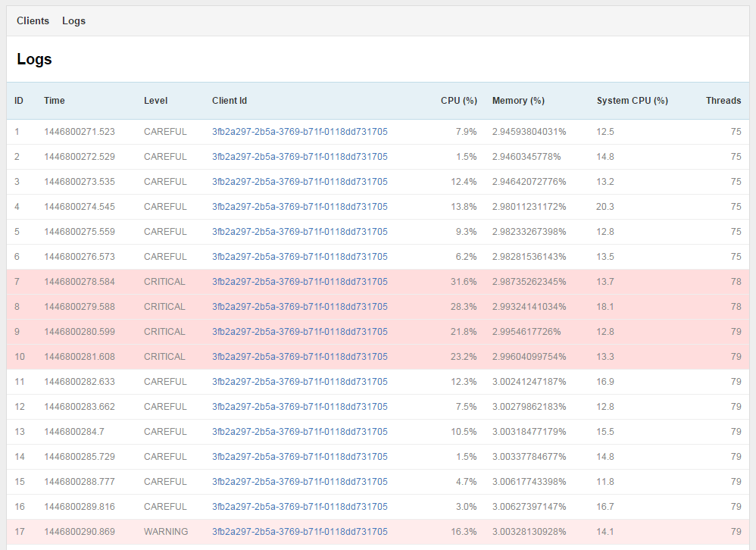Click the WARNING level in row 17
Image resolution: width=756 pixels, height=550 pixels.
166,532
